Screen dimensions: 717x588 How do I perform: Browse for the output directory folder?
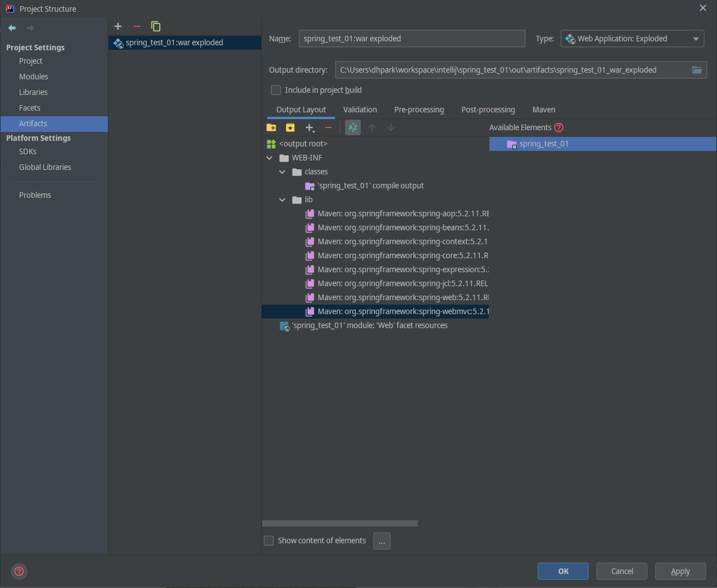pos(697,70)
